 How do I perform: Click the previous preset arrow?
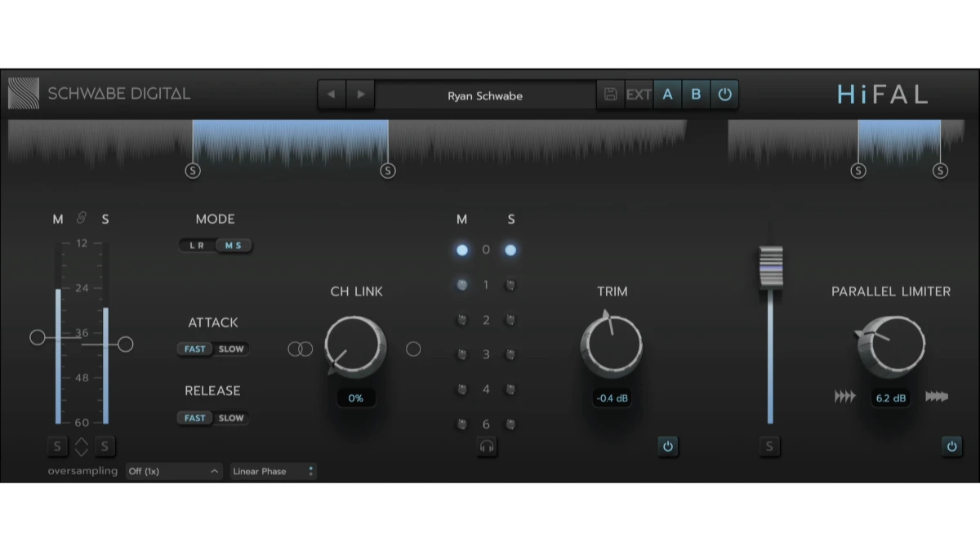331,95
